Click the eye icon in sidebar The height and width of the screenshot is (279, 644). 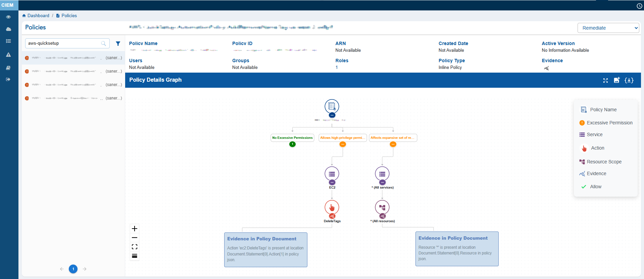8,17
